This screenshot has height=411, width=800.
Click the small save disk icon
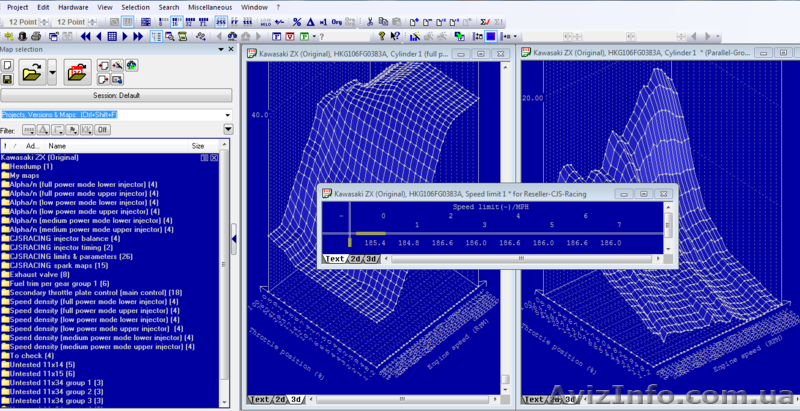point(8,79)
